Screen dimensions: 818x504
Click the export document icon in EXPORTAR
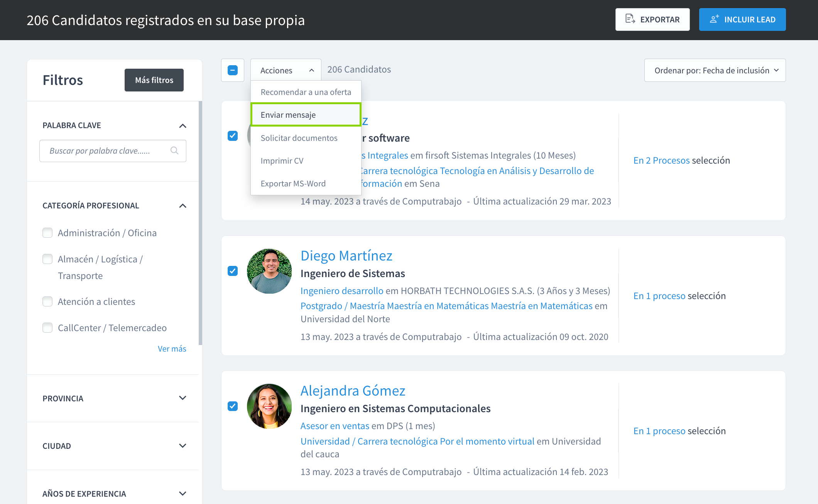pos(630,19)
